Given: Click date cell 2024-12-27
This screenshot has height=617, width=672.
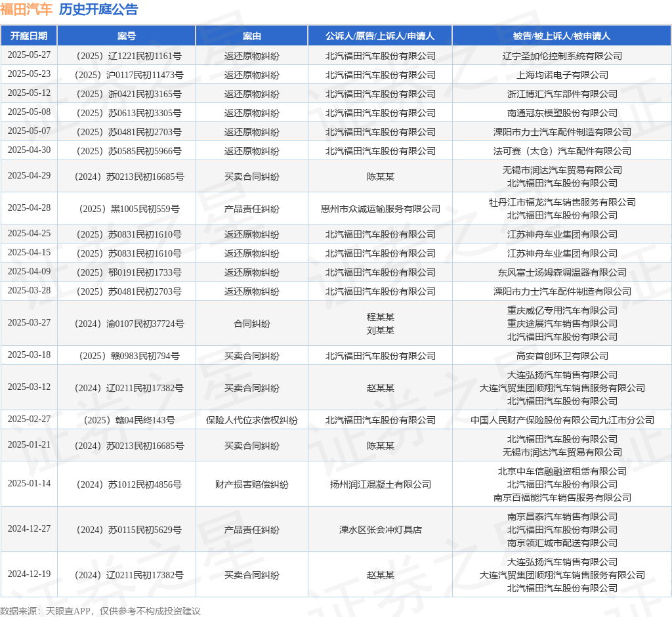Looking at the screenshot, I should coord(29,529).
